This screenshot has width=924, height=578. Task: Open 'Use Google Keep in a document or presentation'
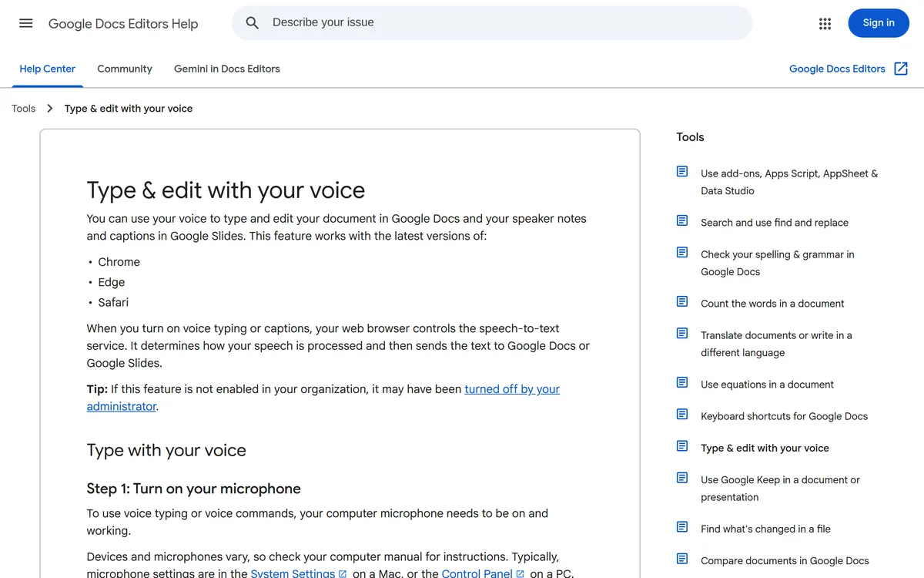pyautogui.click(x=780, y=488)
